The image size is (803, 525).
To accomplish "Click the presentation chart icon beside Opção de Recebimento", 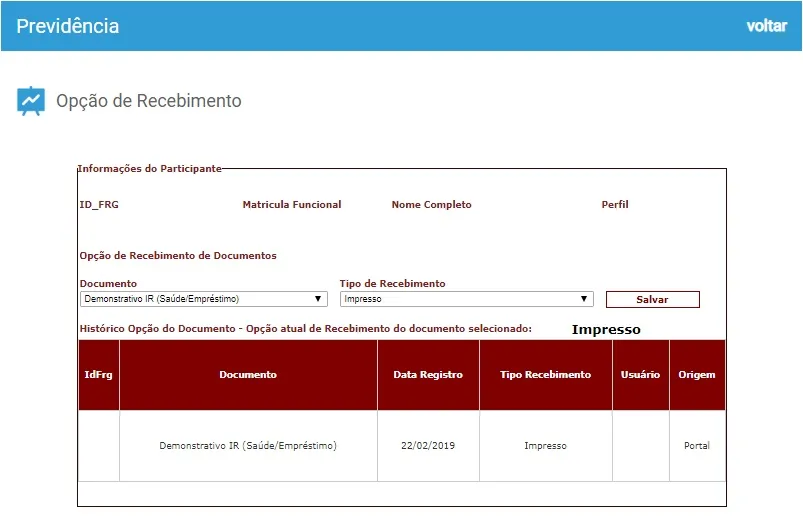I will click(x=31, y=101).
